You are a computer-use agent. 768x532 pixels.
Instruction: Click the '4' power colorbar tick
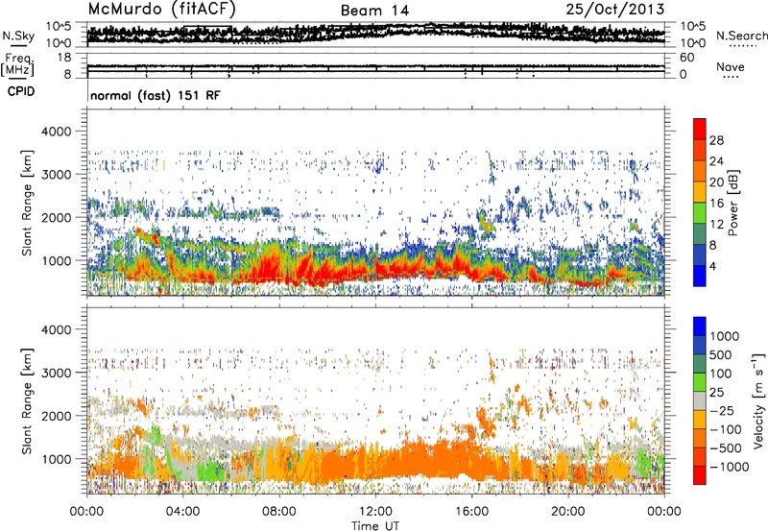coord(713,266)
